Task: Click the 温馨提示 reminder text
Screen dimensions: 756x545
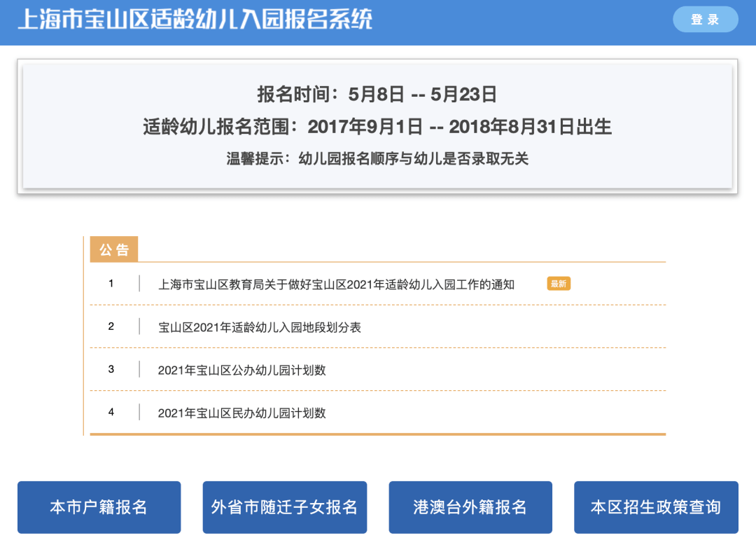Action: click(378, 159)
